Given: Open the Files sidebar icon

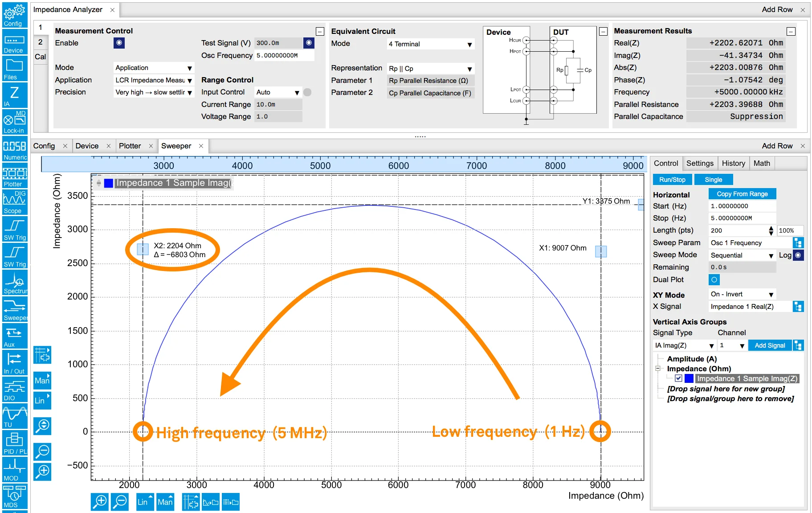Looking at the screenshot, I should pyautogui.click(x=15, y=69).
